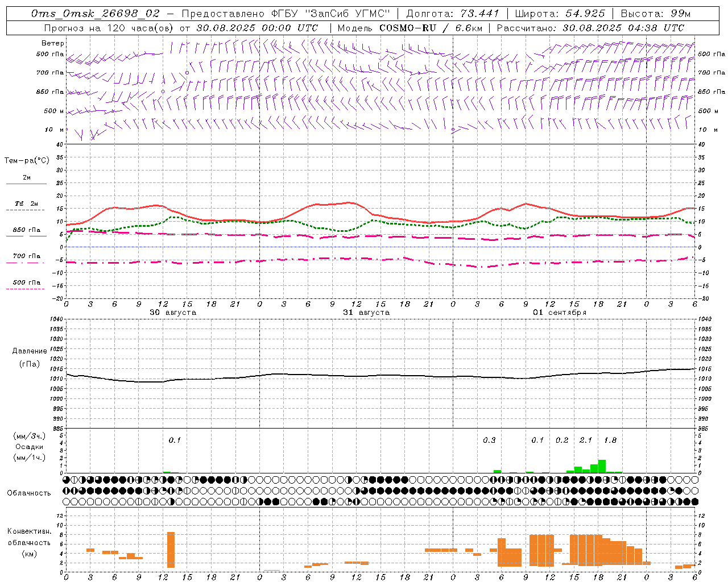
Task: Click the Осадки panel label
Action: click(x=30, y=447)
